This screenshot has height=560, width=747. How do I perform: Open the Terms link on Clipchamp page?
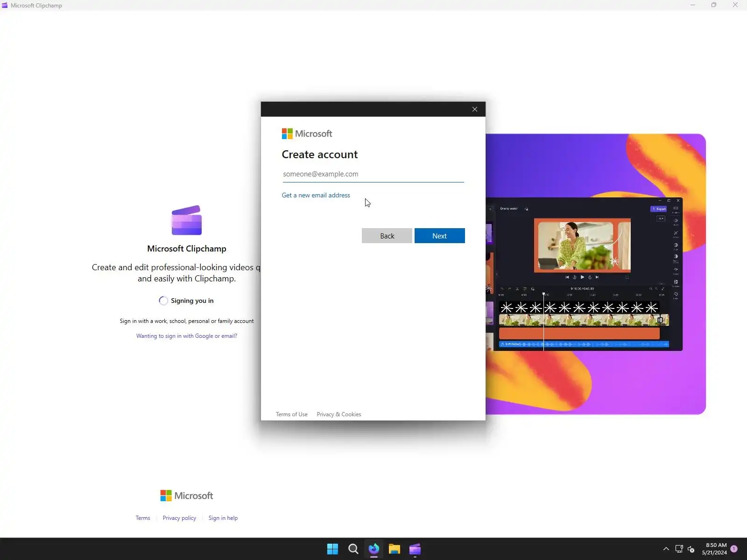(143, 518)
